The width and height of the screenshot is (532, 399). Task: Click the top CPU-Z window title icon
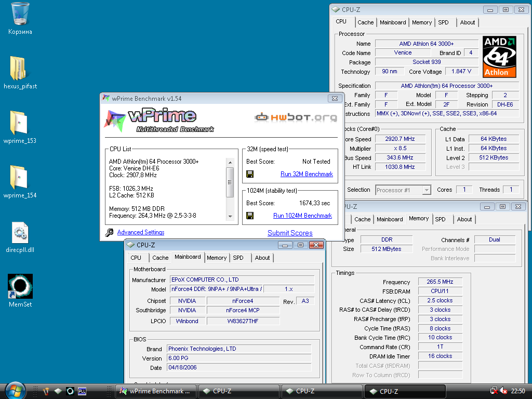pyautogui.click(x=336, y=9)
